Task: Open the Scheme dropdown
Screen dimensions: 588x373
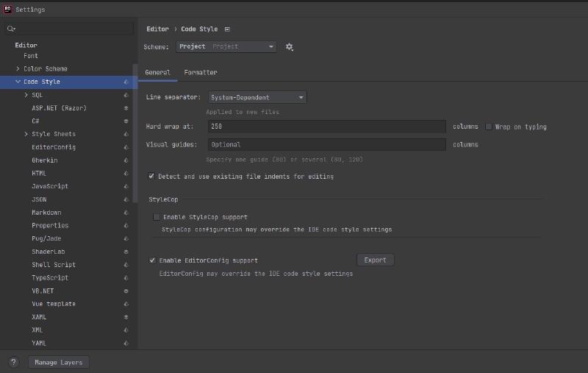Action: [226, 46]
